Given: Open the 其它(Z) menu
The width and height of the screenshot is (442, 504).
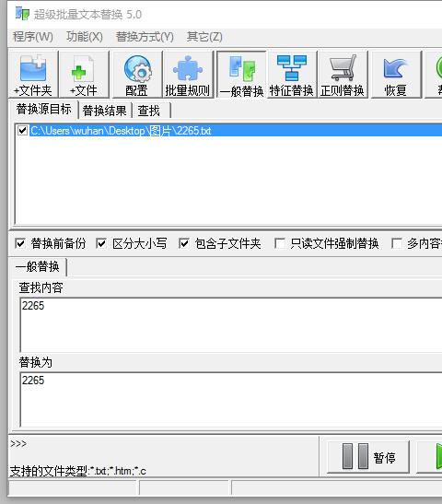Looking at the screenshot, I should click(204, 37).
